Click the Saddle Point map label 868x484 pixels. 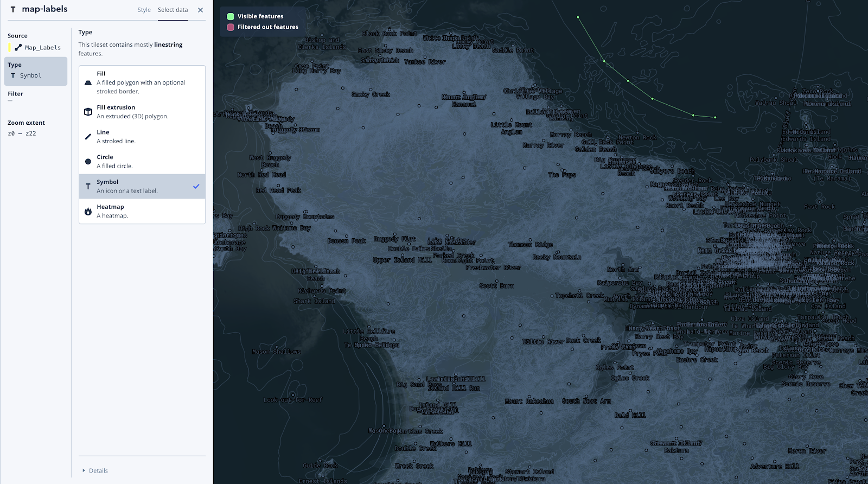coord(513,50)
